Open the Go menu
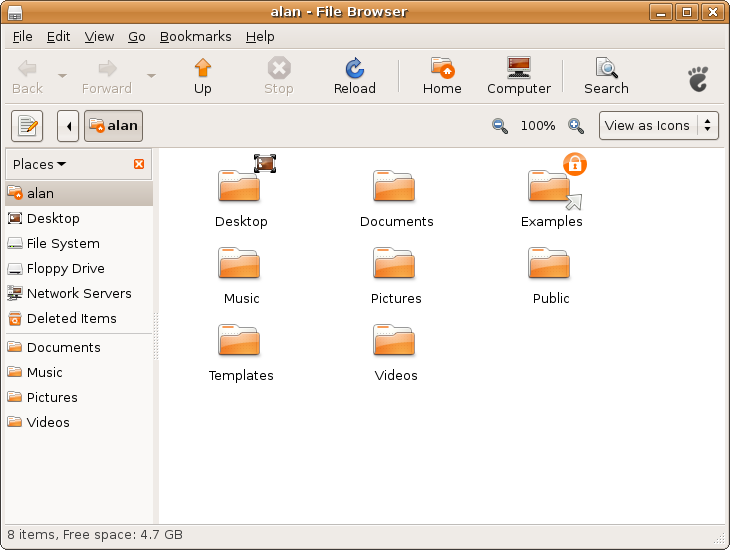The width and height of the screenshot is (730, 550). (137, 36)
